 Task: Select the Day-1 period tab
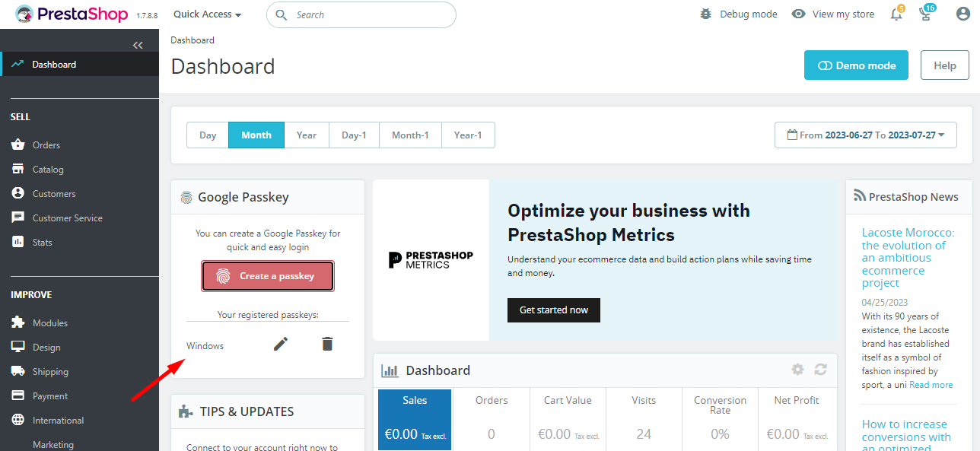[354, 135]
